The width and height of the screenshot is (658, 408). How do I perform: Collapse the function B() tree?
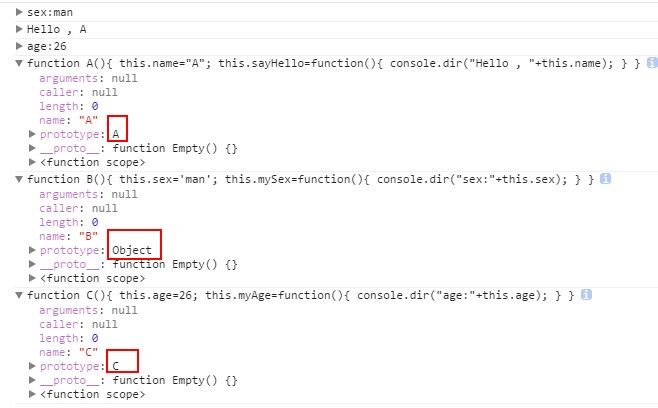19,179
